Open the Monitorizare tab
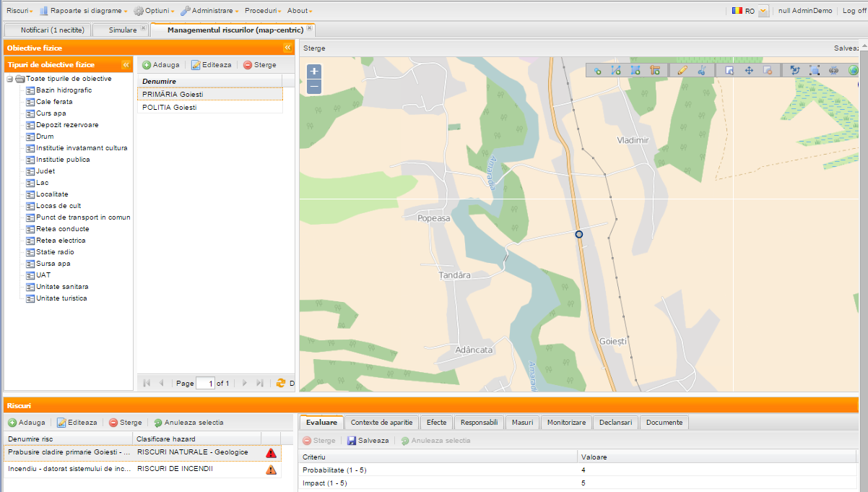868x492 pixels. click(566, 422)
